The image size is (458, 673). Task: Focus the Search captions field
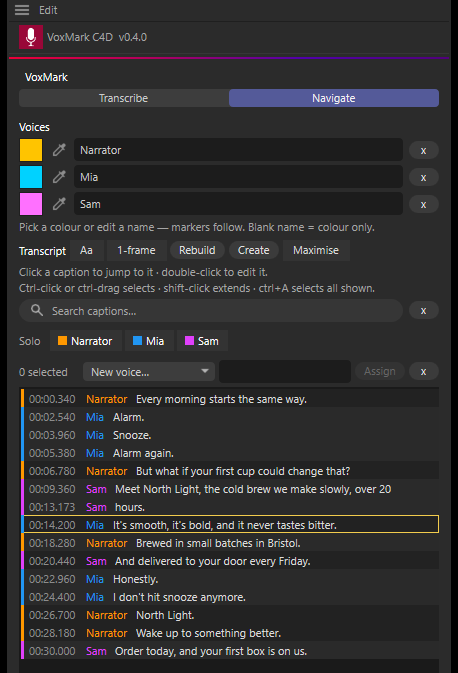[211, 311]
